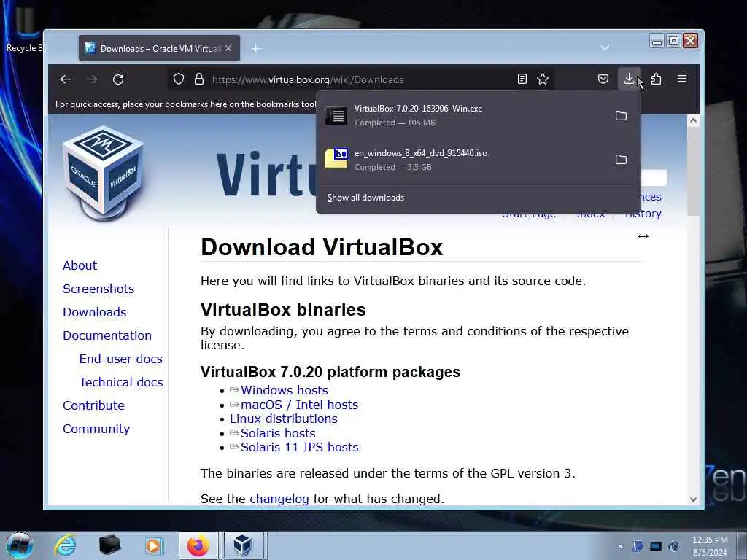Open the Technical docs link
Image resolution: width=747 pixels, height=560 pixels.
[x=121, y=382]
